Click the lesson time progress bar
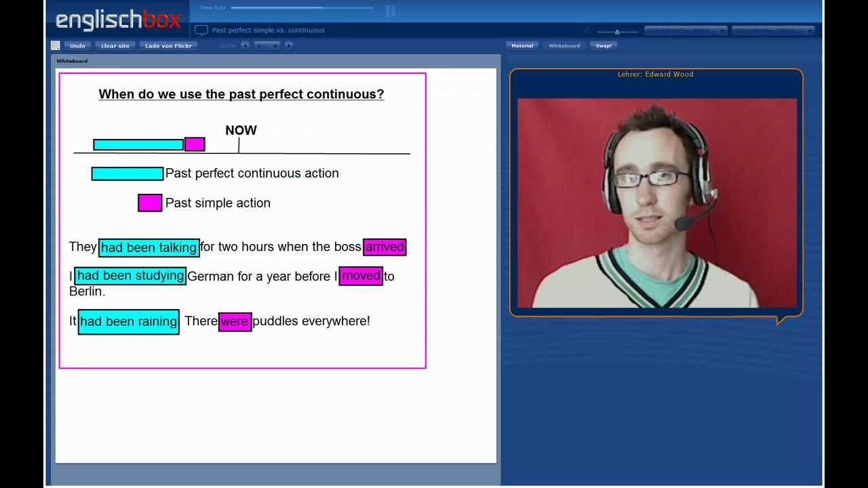Screen dimensions: 868x488 point(302,8)
